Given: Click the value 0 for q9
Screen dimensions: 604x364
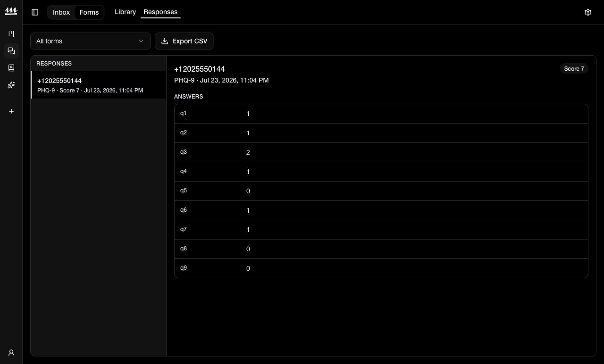Looking at the screenshot, I should point(248,268).
